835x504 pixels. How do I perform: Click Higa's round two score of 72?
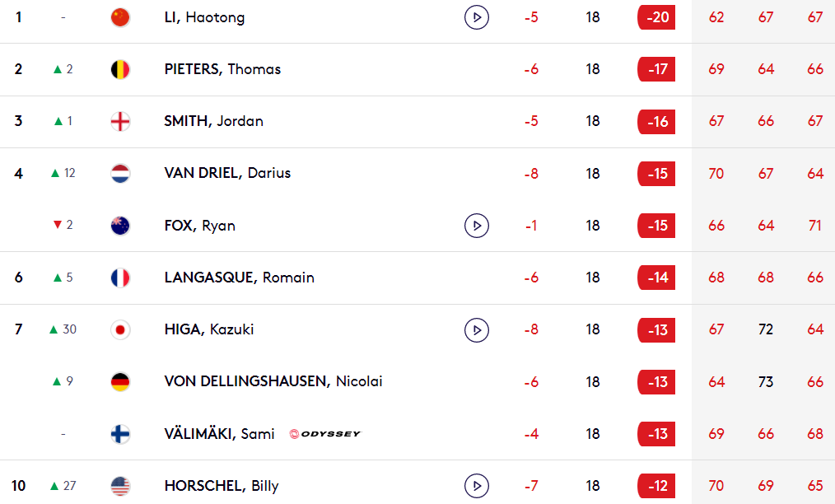coord(766,329)
